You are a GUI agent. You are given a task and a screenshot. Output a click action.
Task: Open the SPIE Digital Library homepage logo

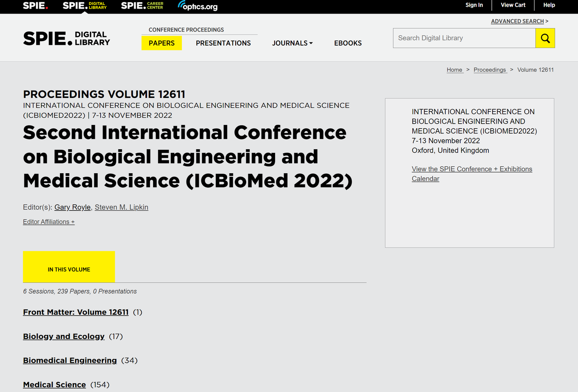pos(84,6)
